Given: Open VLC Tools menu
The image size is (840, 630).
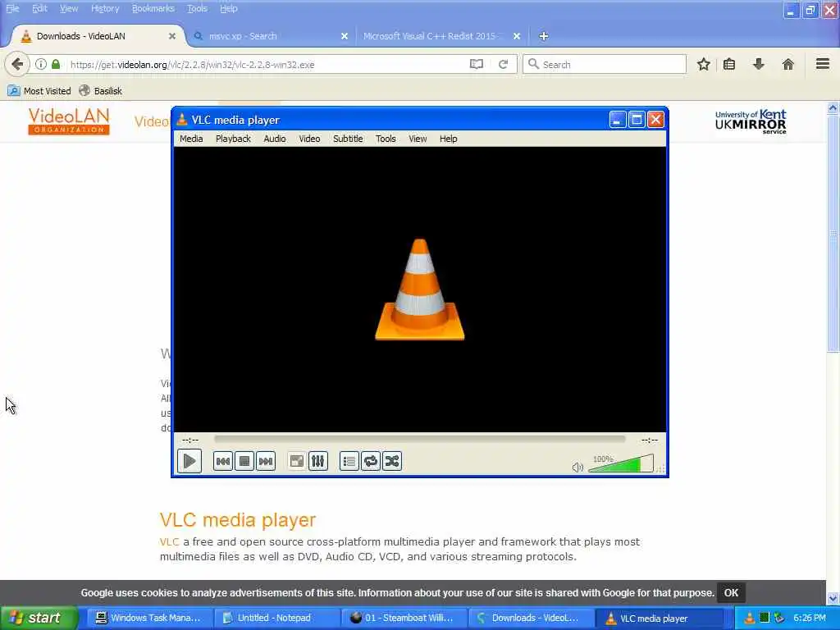Looking at the screenshot, I should pyautogui.click(x=386, y=139).
